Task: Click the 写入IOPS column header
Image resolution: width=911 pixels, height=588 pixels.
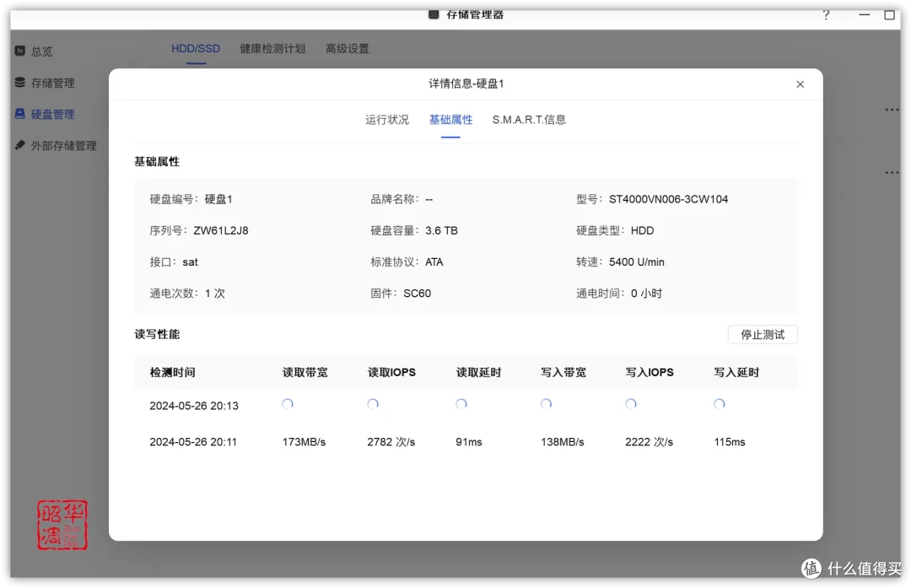Action: click(650, 372)
